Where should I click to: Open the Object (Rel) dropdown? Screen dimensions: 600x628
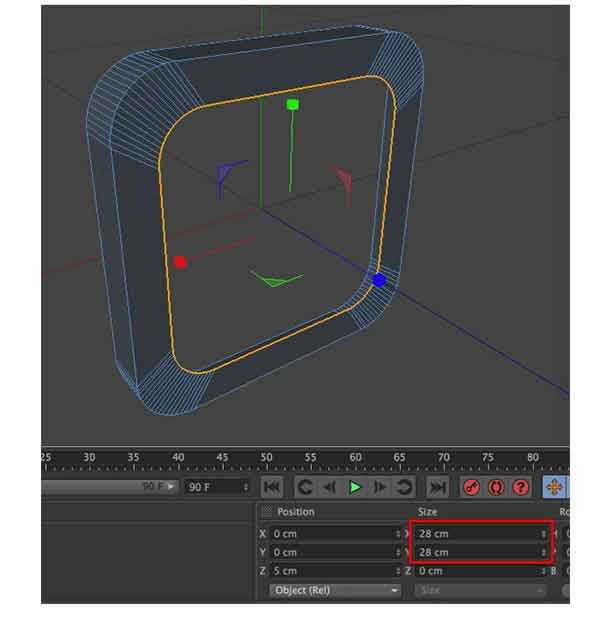335,591
